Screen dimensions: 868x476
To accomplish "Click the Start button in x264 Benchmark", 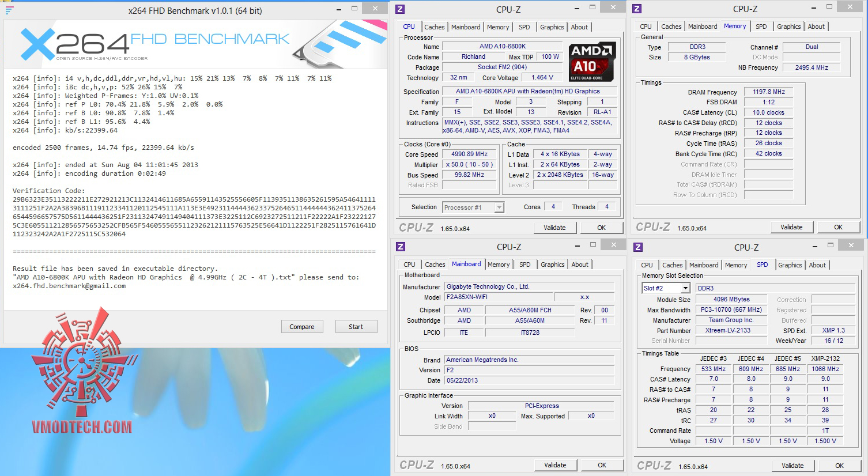I will click(x=356, y=327).
